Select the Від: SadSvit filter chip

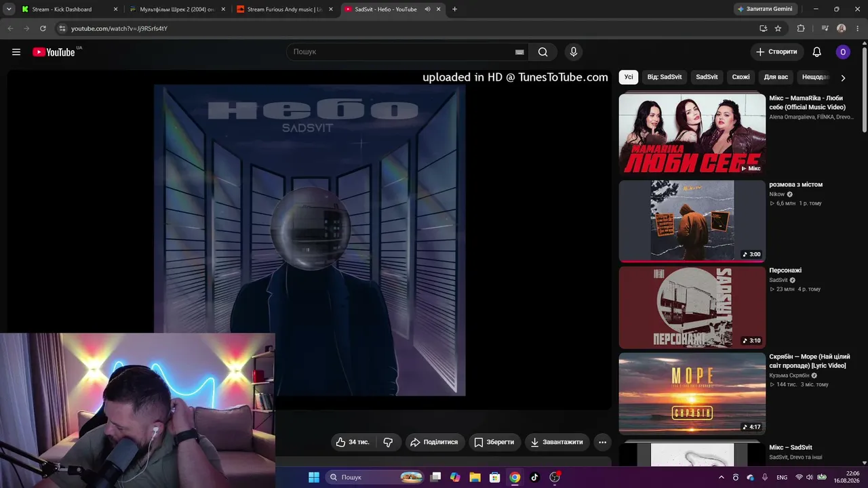[x=665, y=77]
